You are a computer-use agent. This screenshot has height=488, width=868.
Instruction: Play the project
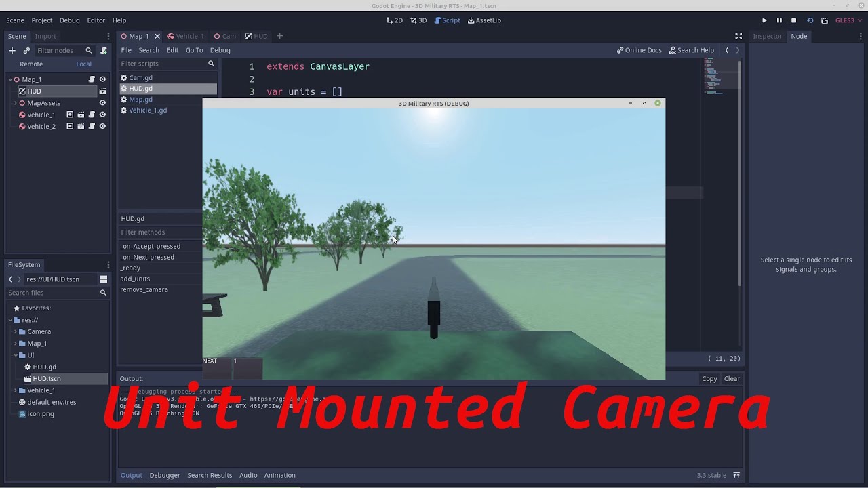[764, 20]
